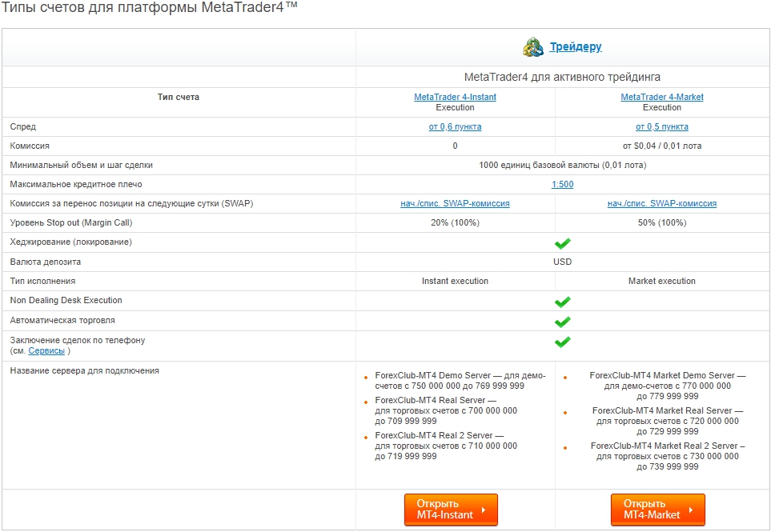View spread details от 0,5 пункта
Screen dimensions: 771x532
(x=662, y=126)
